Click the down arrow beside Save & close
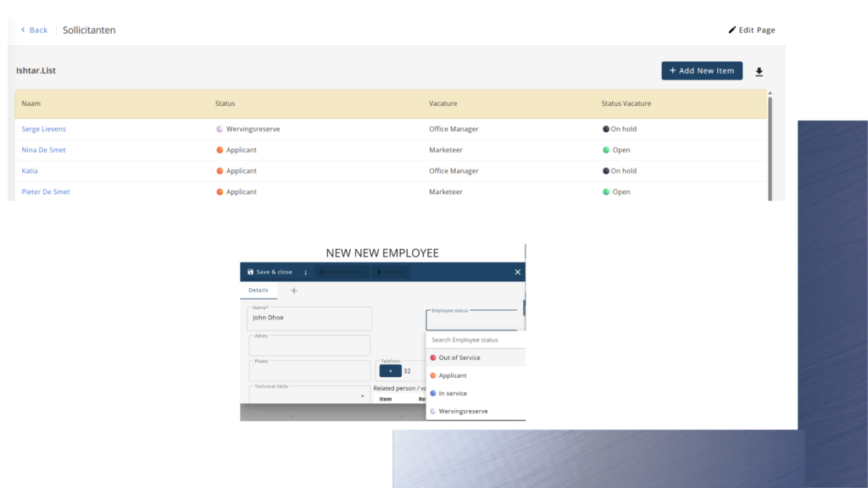This screenshot has width=868, height=488. point(305,272)
